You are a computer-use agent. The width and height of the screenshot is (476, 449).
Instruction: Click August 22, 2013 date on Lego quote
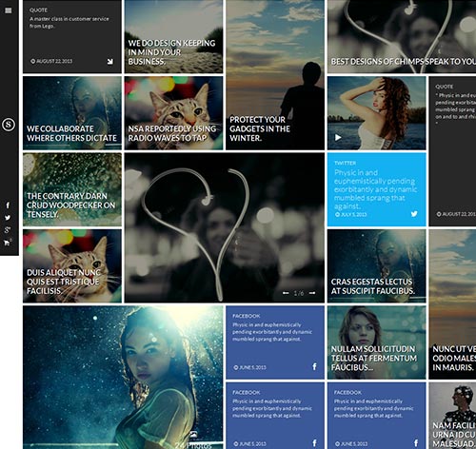[x=54, y=61]
